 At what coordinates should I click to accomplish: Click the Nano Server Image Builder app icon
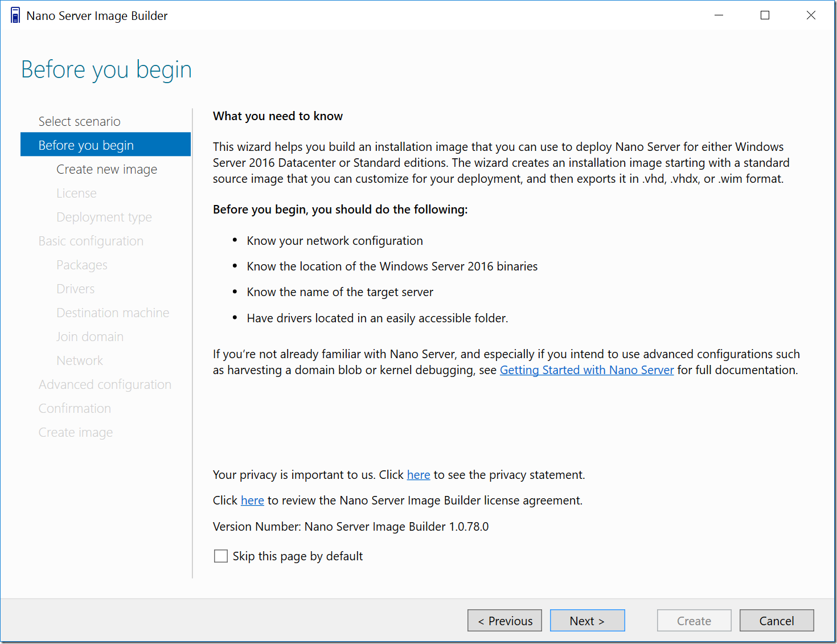click(15, 15)
